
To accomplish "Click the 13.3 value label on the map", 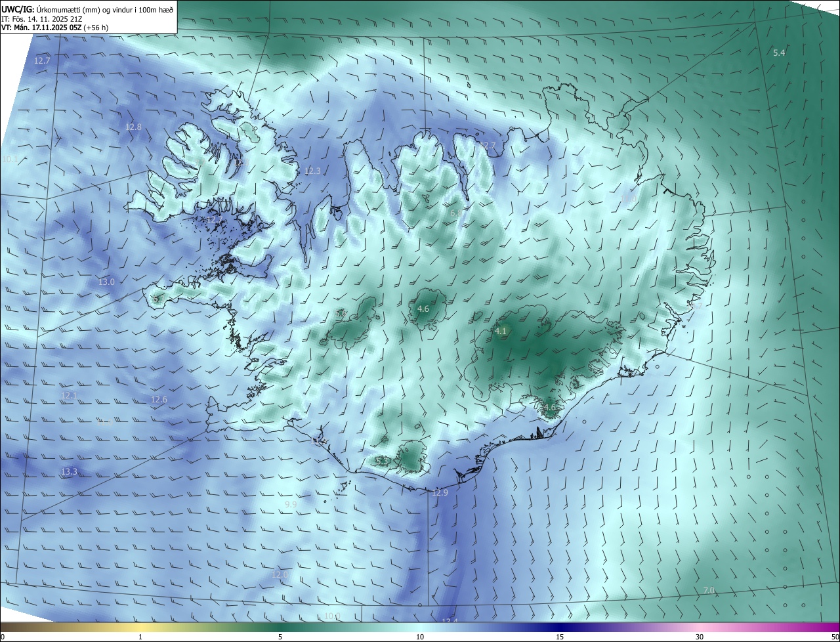I will point(69,471).
